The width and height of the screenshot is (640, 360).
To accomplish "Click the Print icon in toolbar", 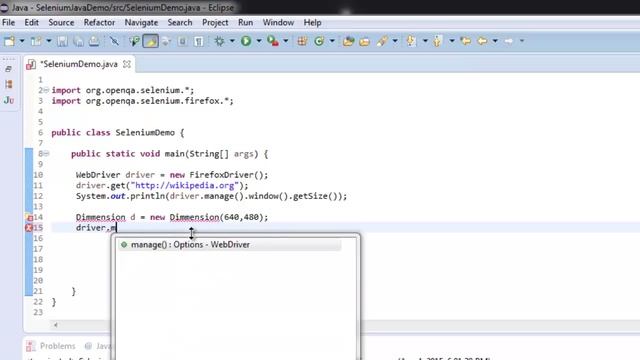I will pyautogui.click(x=94, y=41).
